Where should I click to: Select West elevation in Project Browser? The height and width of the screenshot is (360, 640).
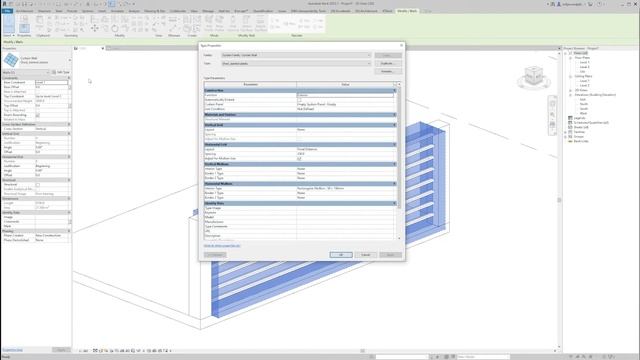(583, 113)
